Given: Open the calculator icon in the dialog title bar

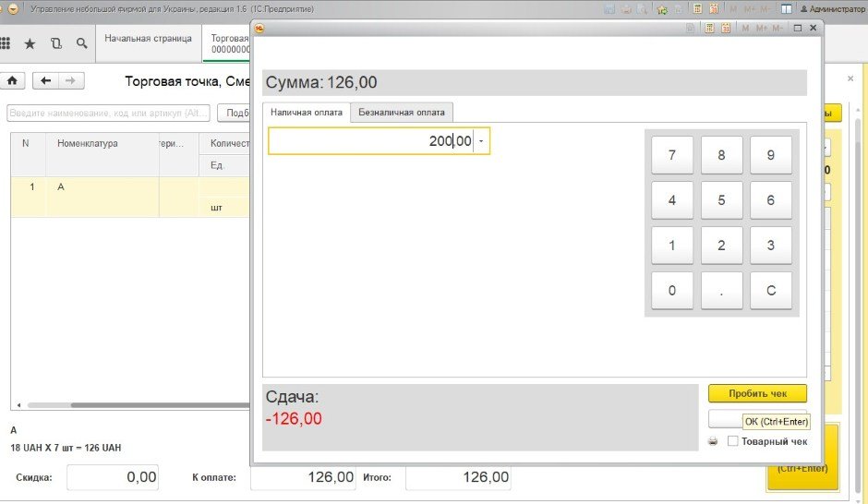Looking at the screenshot, I should pos(709,29).
